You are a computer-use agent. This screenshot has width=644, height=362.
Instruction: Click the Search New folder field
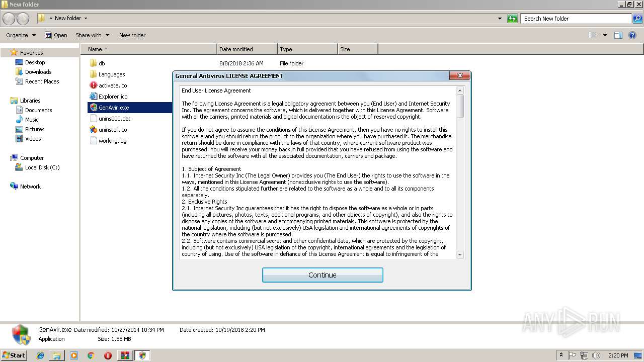point(576,19)
